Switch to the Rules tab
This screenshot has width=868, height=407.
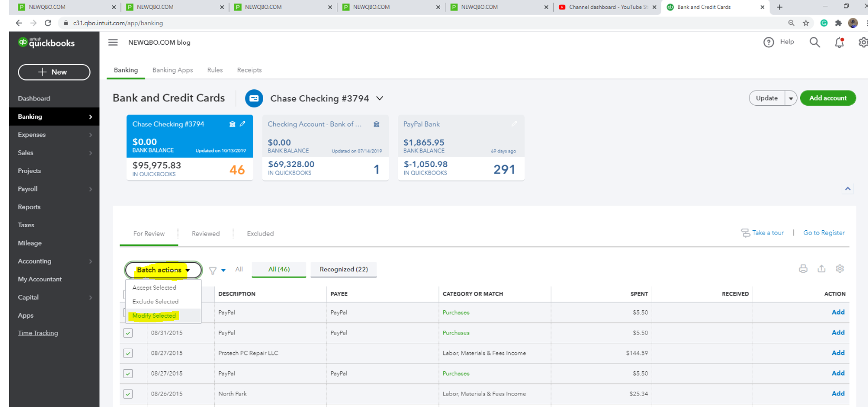(215, 70)
